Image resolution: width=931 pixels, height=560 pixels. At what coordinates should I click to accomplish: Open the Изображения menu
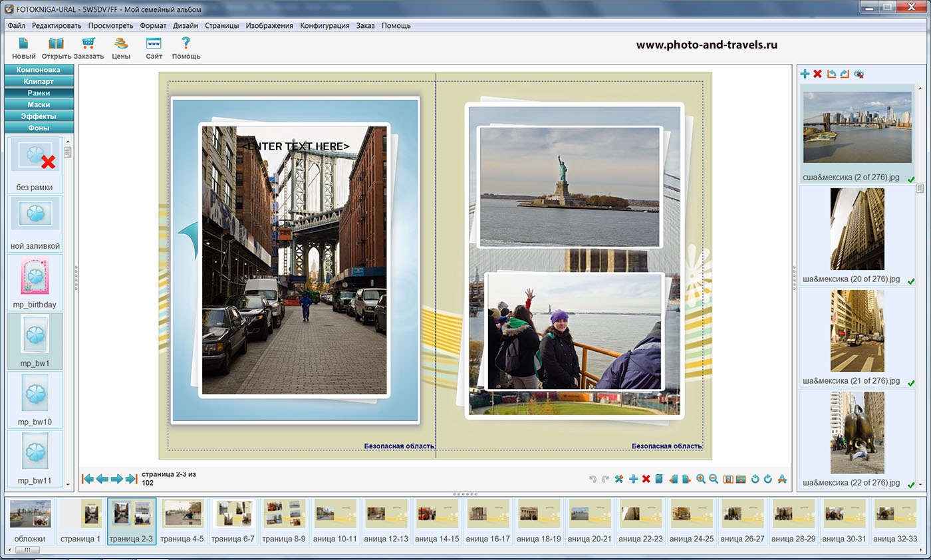point(269,26)
